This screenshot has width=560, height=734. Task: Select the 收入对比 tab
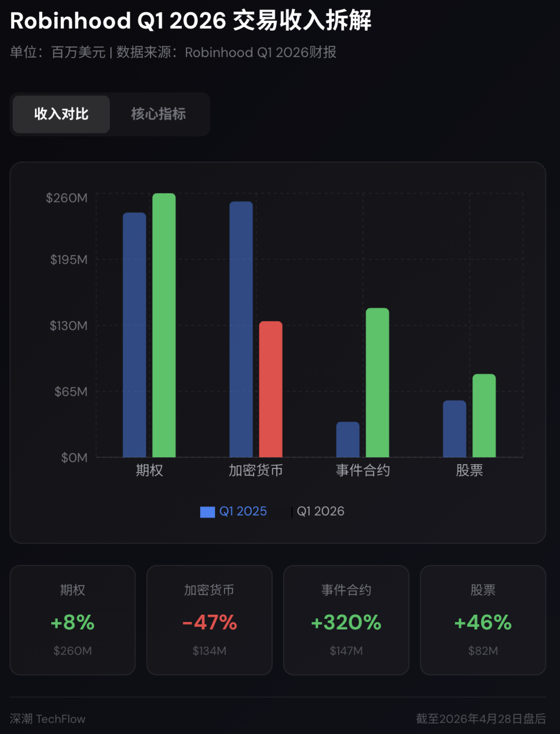61,114
